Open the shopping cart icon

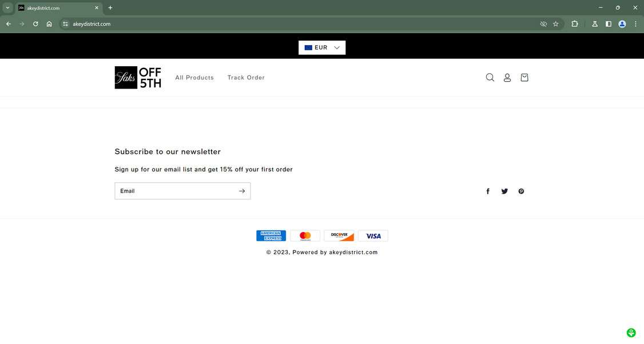coord(524,78)
